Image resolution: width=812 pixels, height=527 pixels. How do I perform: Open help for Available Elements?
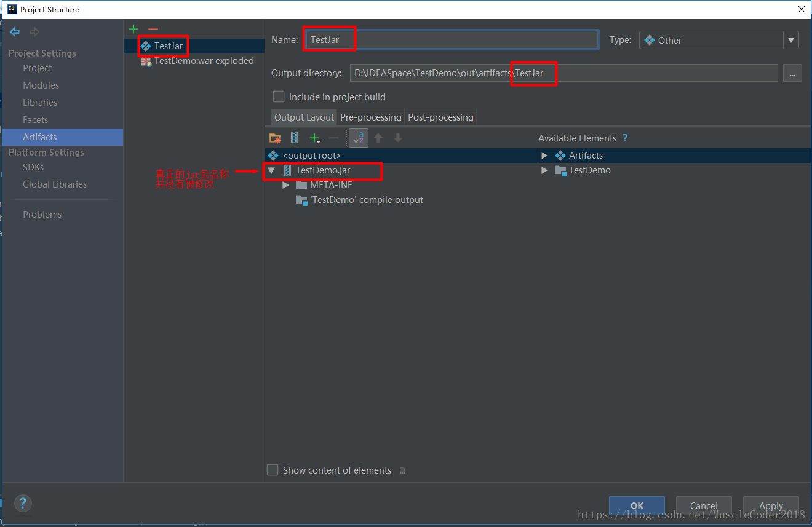[x=625, y=138]
